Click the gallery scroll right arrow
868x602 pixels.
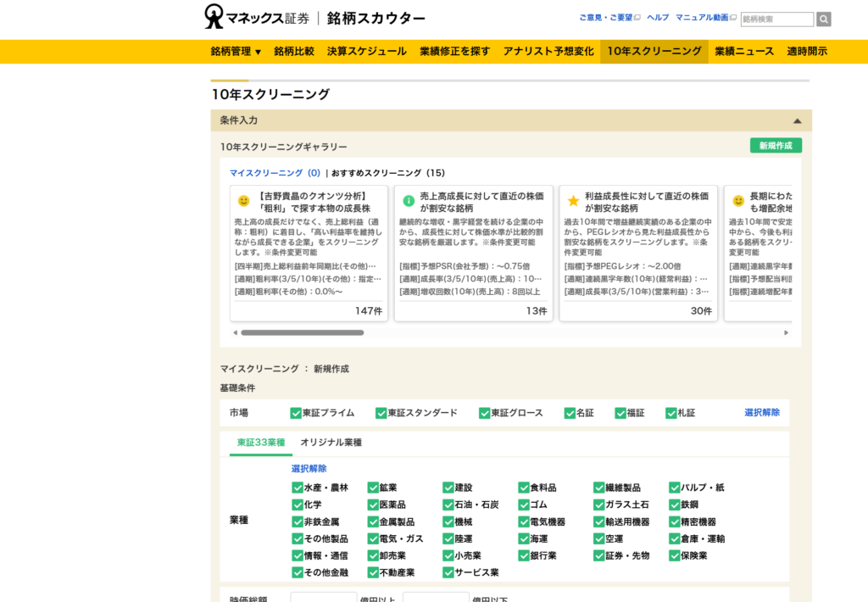pos(786,333)
